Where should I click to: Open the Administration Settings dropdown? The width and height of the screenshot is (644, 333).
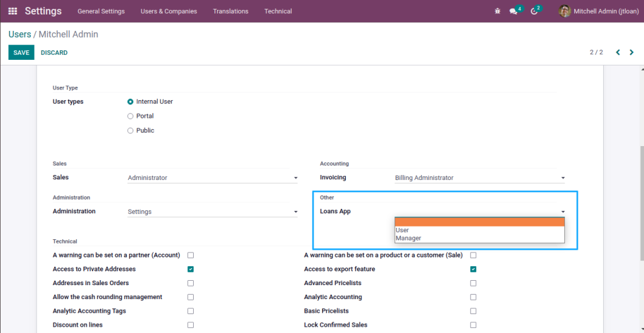coord(213,212)
